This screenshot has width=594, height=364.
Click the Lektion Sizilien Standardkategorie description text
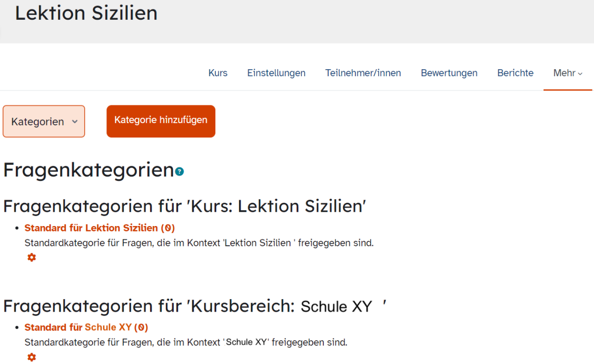point(199,243)
